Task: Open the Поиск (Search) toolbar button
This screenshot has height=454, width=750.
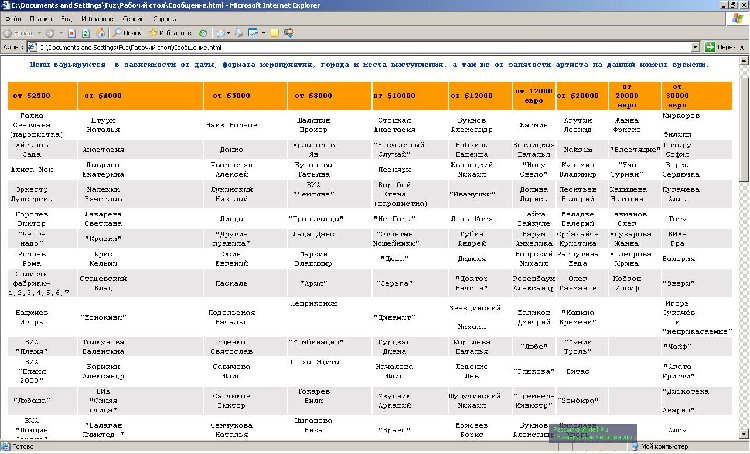Action: coord(127,33)
